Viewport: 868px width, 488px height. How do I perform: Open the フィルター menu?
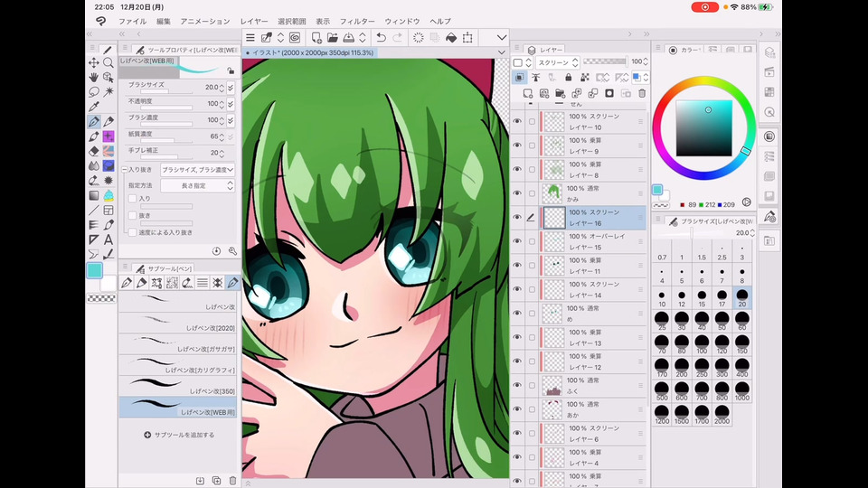pos(356,21)
